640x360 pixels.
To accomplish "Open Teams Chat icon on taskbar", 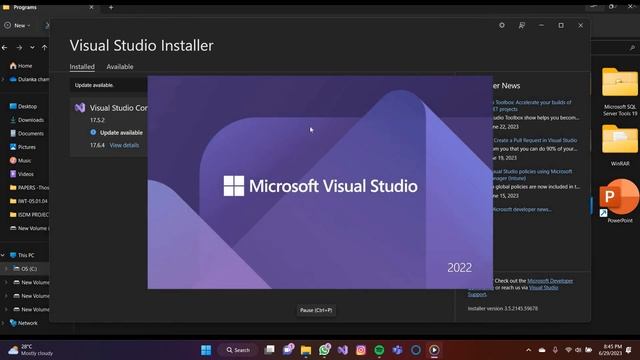I will [288, 350].
